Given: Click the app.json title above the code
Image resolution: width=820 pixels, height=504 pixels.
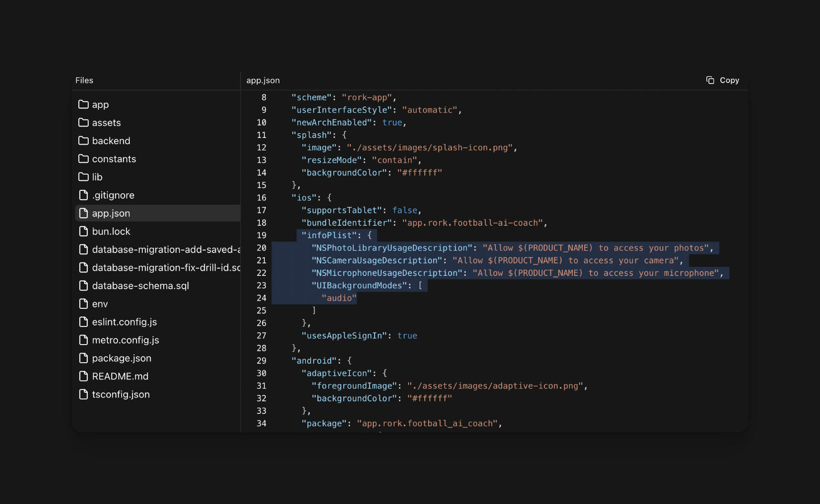Looking at the screenshot, I should pyautogui.click(x=263, y=80).
